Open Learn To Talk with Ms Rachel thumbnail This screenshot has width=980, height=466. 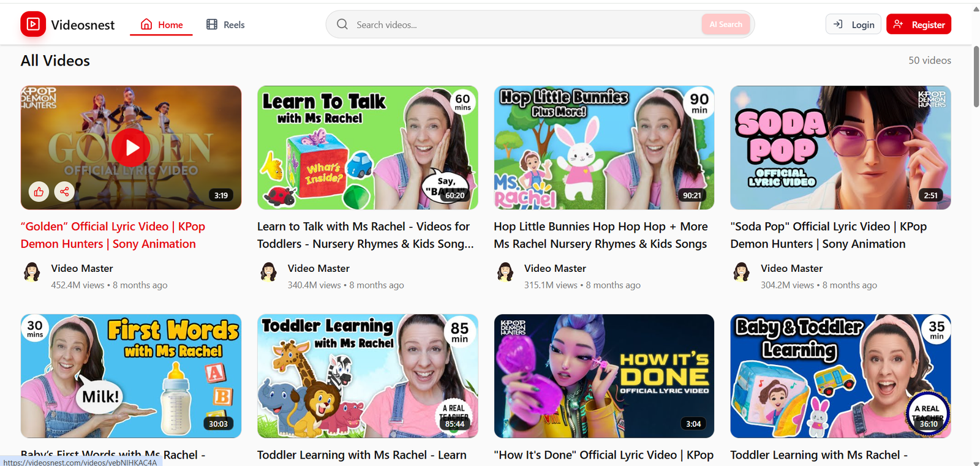(367, 148)
